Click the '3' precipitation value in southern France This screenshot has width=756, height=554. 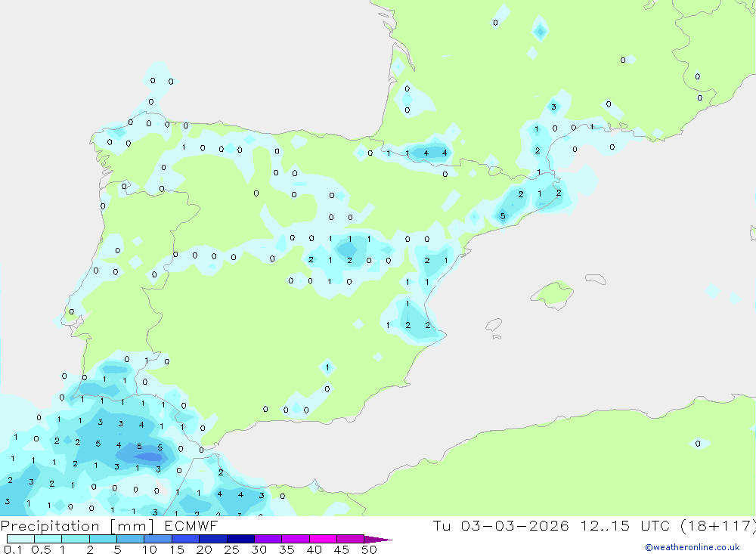[553, 107]
